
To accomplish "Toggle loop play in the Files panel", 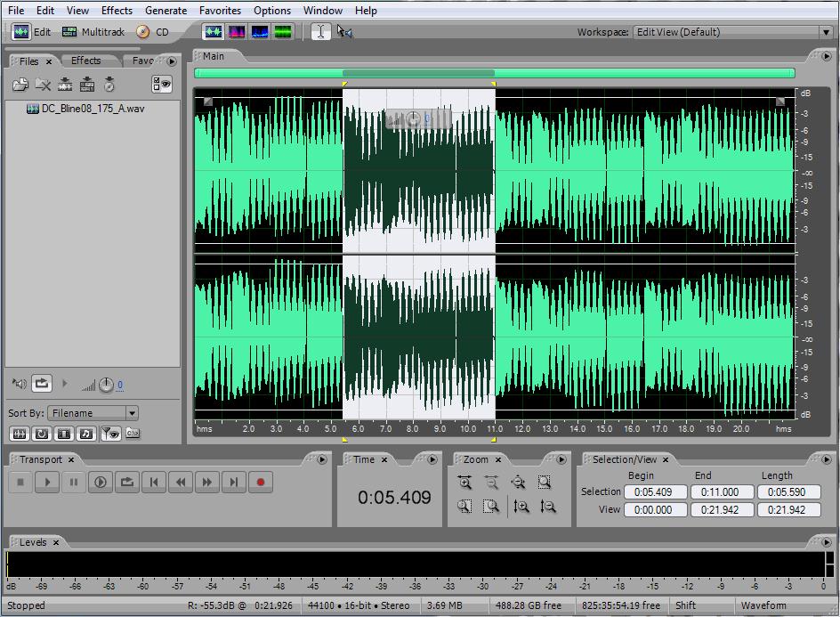I will [42, 385].
